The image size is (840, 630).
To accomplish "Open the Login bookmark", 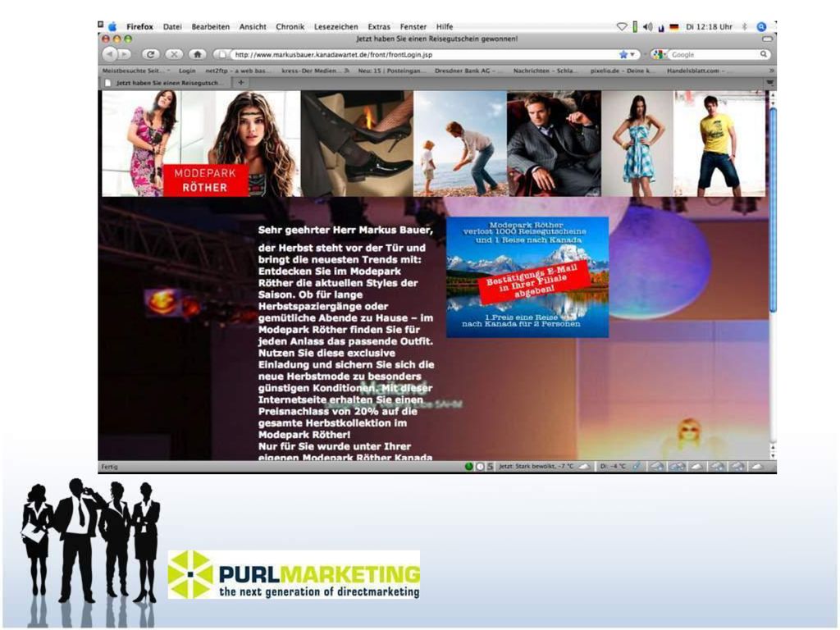I will [187, 71].
